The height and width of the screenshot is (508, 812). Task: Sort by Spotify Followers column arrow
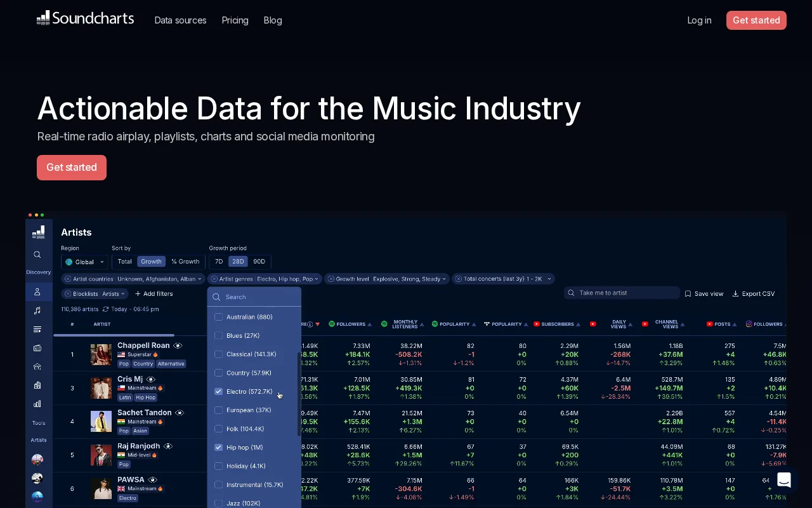(370, 324)
